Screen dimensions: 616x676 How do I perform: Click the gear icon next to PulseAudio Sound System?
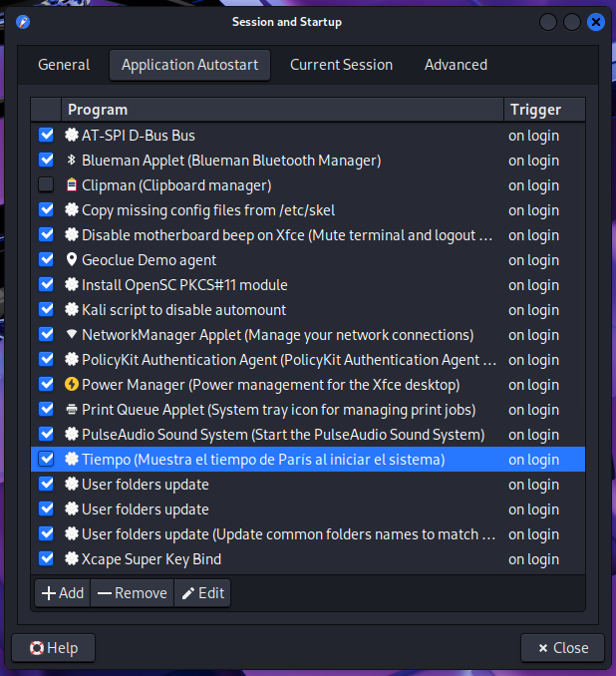[x=72, y=435]
